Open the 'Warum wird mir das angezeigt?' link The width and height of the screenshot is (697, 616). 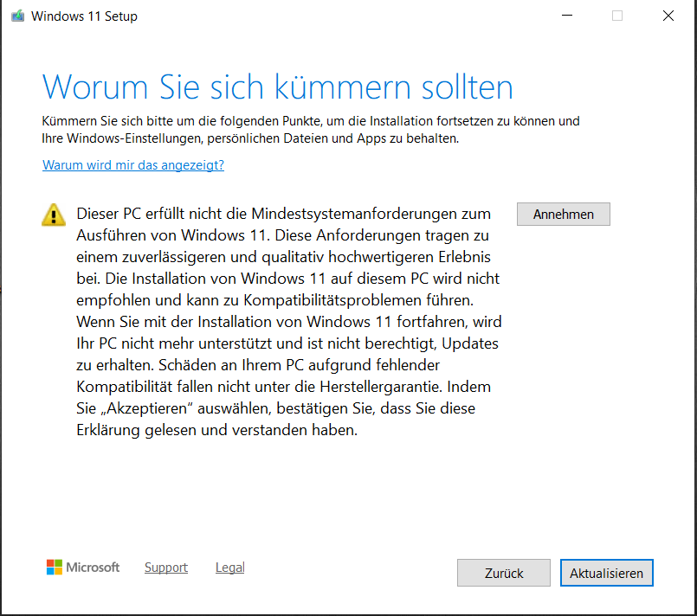[133, 165]
